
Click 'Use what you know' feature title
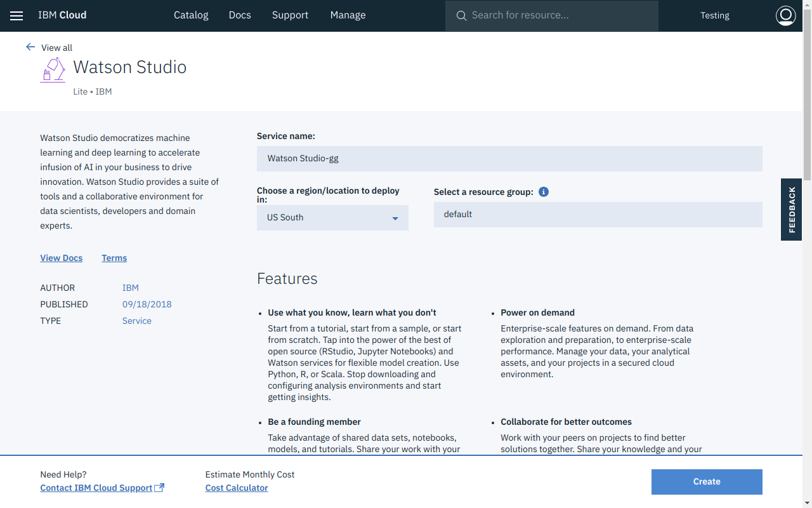click(x=352, y=312)
